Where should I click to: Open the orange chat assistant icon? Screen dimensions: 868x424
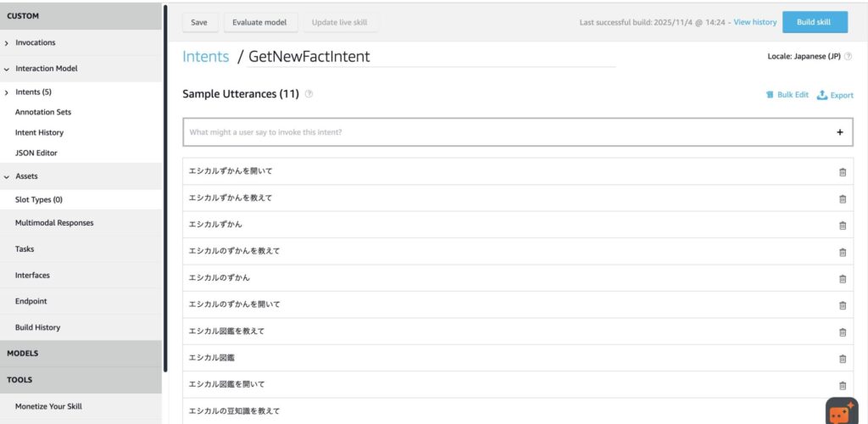(x=841, y=412)
